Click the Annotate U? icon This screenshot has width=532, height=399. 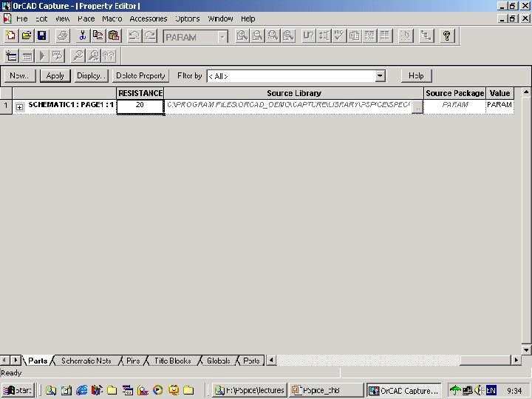click(308, 35)
